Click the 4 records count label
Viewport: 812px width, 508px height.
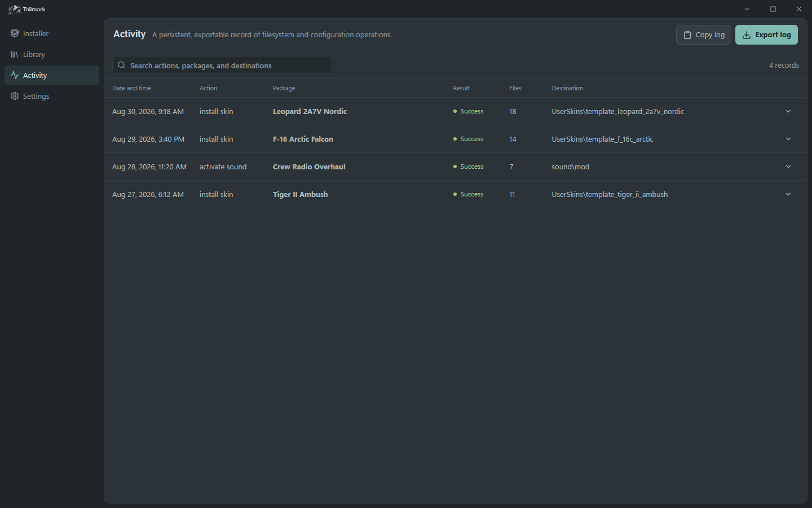click(x=784, y=65)
